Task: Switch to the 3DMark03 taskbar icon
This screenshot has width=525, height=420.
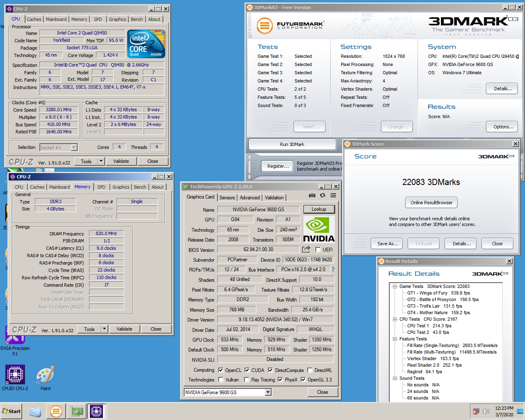Action: coord(56,411)
